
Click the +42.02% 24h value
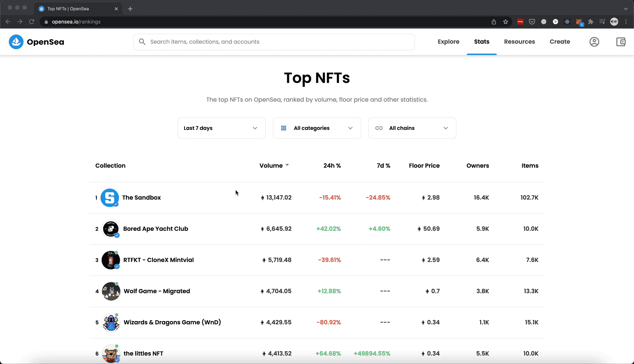(x=329, y=229)
